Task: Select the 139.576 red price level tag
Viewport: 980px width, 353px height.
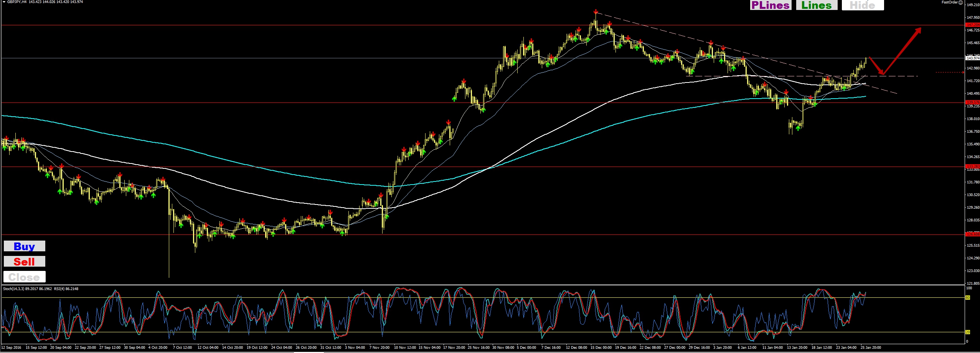Action: (x=973, y=102)
